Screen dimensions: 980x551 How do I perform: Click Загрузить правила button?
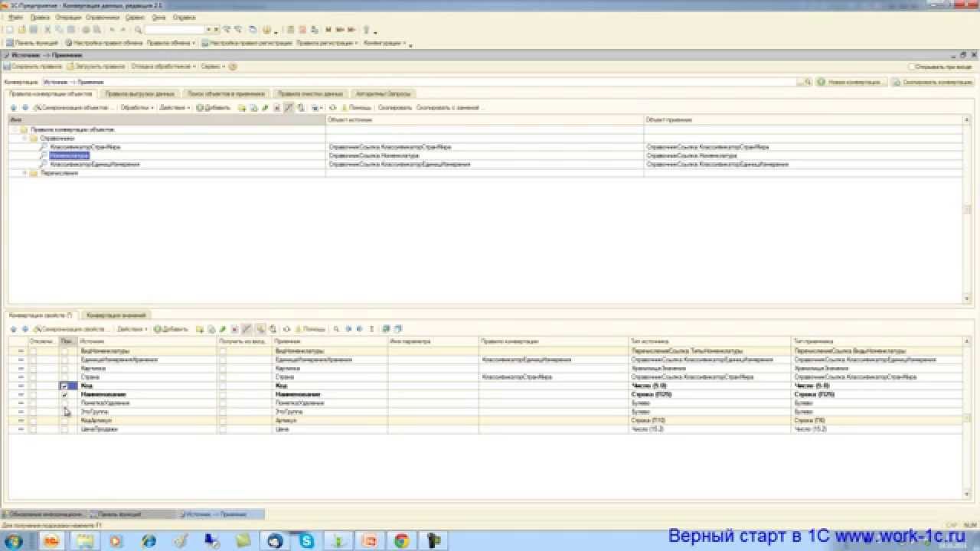click(x=96, y=67)
